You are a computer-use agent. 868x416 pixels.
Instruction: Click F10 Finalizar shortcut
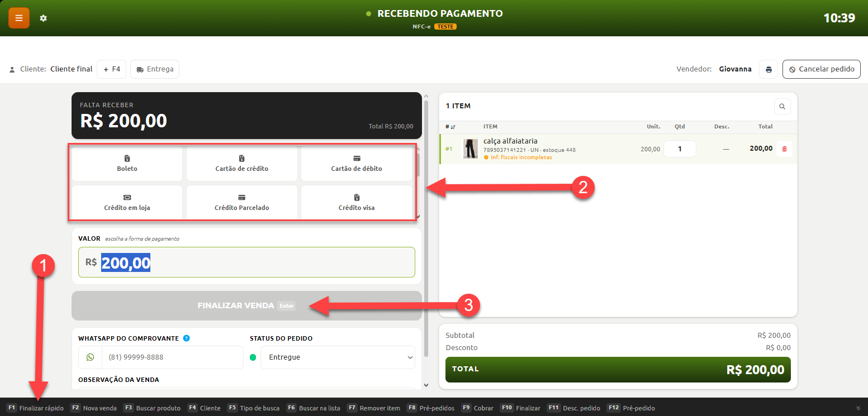(x=520, y=408)
